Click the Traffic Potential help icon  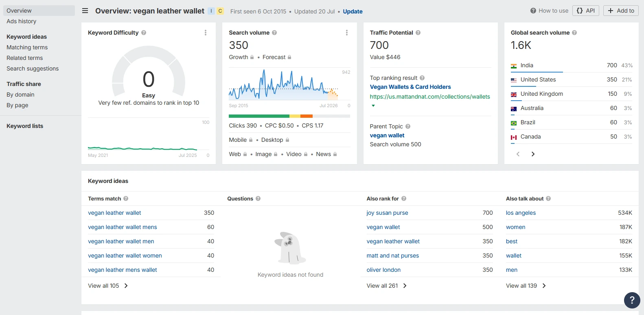click(418, 33)
